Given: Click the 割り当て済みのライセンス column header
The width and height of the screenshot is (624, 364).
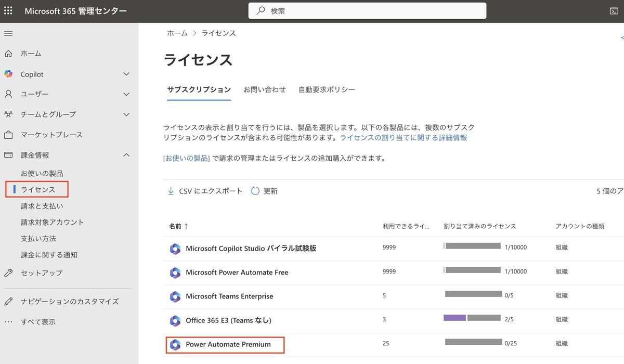Looking at the screenshot, I should point(479,226).
